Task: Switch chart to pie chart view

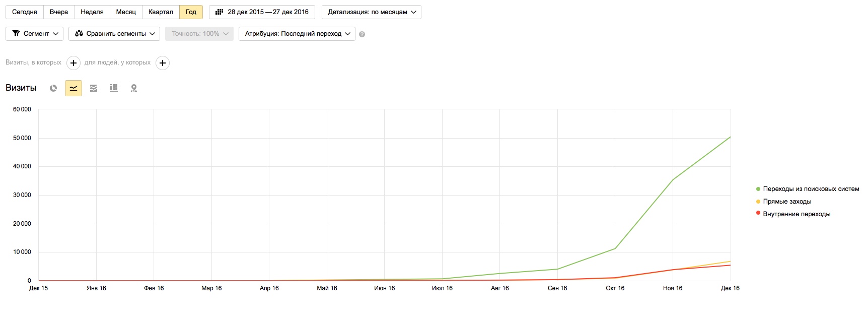Action: click(x=53, y=88)
